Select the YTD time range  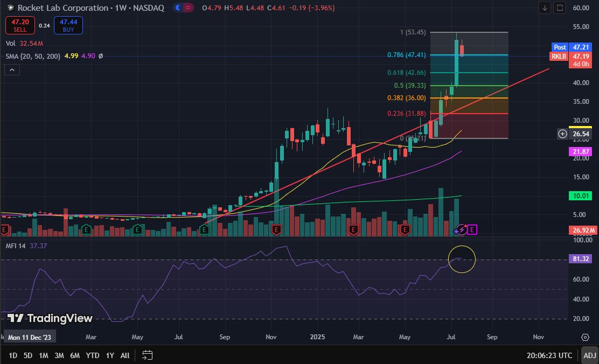click(x=93, y=355)
